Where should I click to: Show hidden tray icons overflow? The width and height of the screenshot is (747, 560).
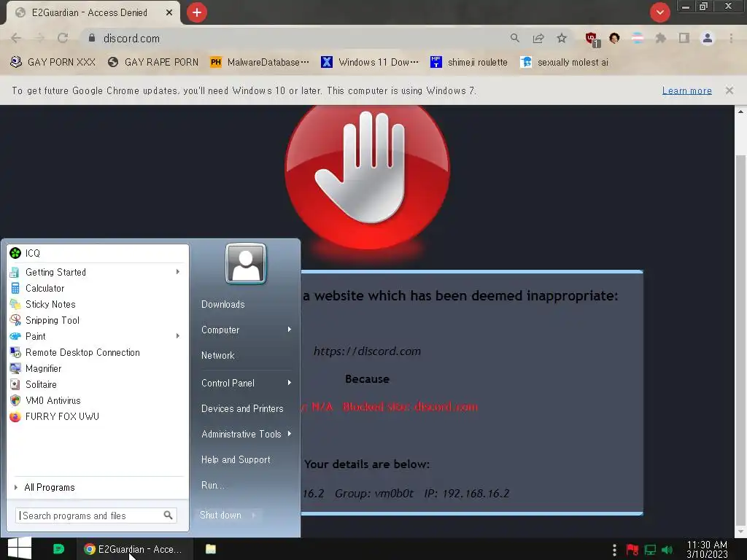[614, 550]
